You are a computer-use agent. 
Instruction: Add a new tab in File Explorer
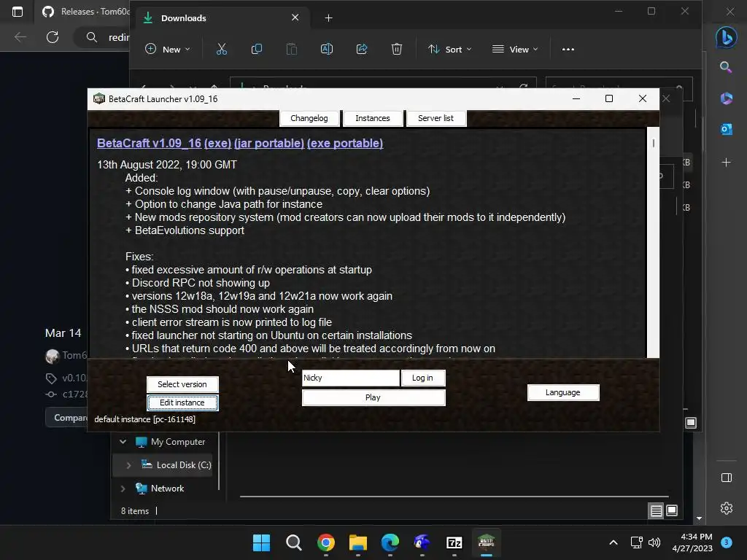point(328,18)
